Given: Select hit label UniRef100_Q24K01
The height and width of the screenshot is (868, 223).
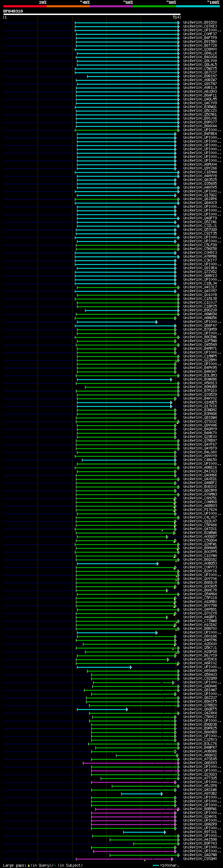Looking at the screenshot, I should 200,817.
